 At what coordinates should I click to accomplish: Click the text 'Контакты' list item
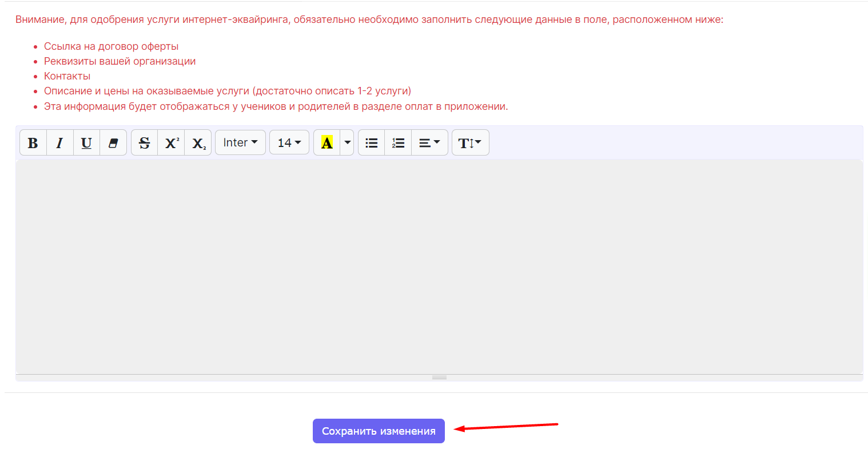tap(67, 76)
